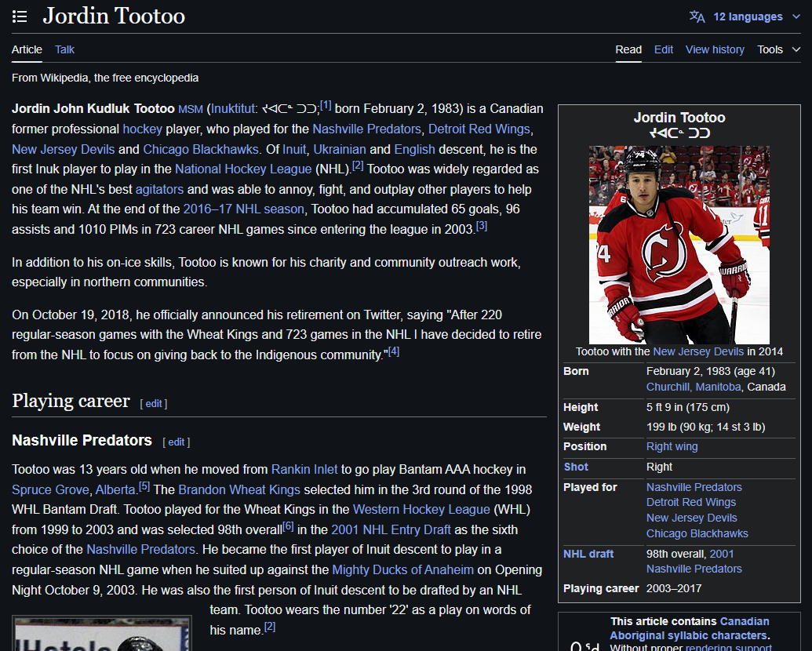Select the Read tab
The height and width of the screenshot is (651, 812).
click(x=628, y=49)
